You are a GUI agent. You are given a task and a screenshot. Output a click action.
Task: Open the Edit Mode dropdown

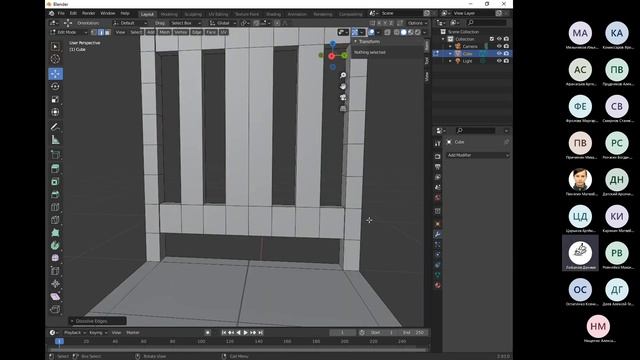(x=69, y=32)
